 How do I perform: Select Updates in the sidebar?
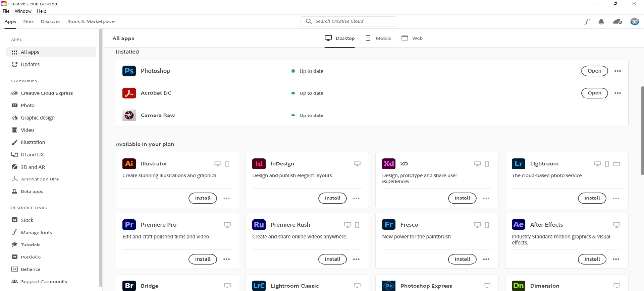click(x=51, y=65)
